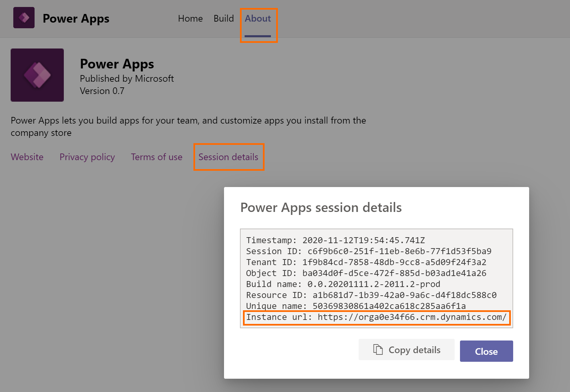Click the Version 0.7 text
This screenshot has height=392, width=570.
[102, 91]
